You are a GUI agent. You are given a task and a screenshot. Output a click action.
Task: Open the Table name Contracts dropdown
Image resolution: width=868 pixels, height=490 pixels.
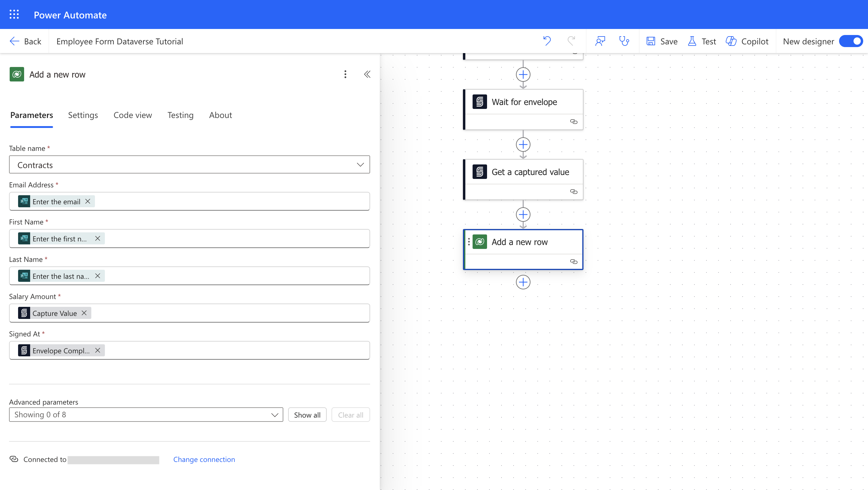point(189,165)
